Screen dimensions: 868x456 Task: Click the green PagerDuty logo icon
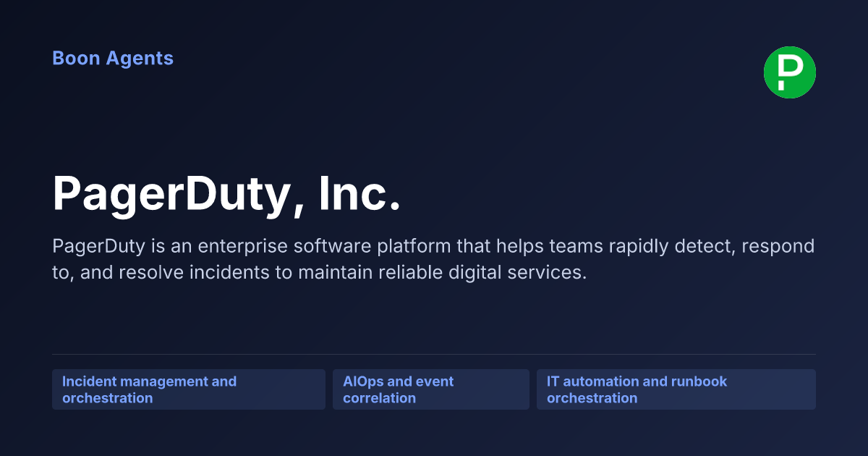pyautogui.click(x=790, y=72)
